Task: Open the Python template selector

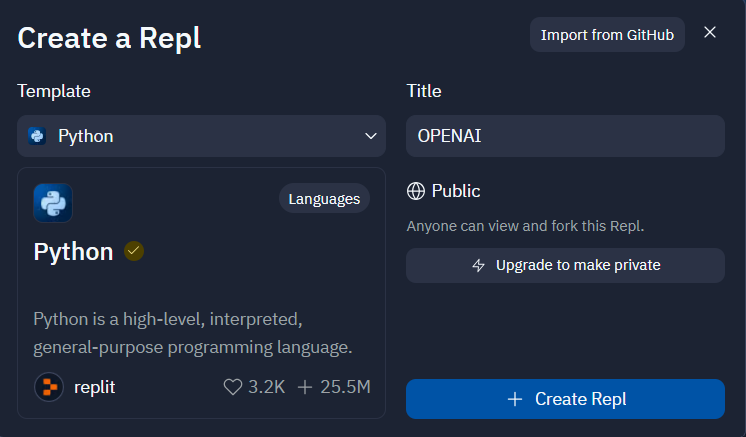Action: [201, 136]
